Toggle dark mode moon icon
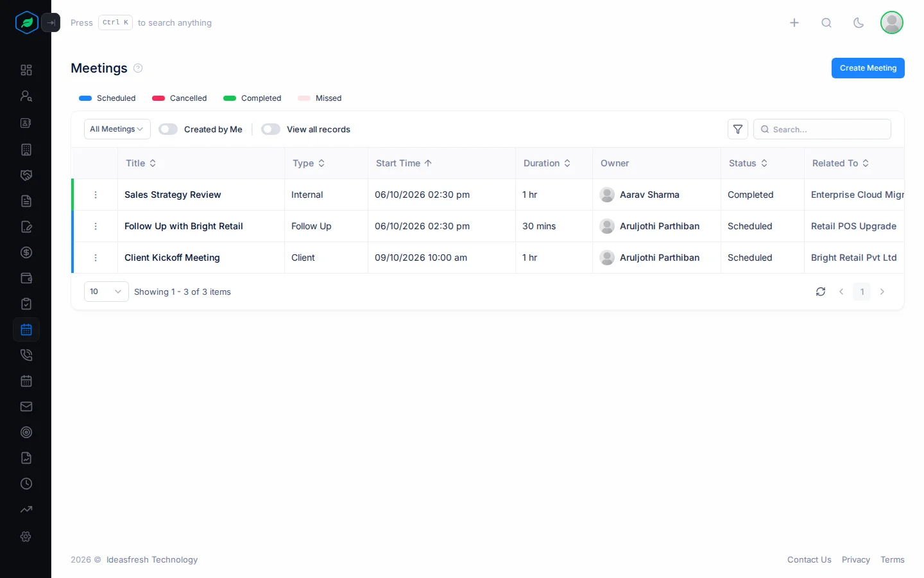 tap(859, 22)
